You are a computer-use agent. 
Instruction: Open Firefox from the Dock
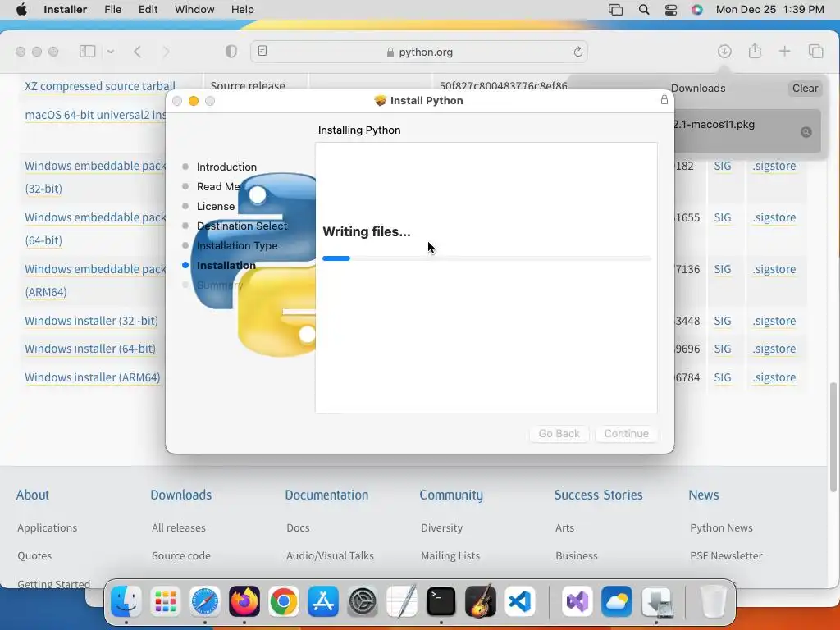[x=244, y=601]
